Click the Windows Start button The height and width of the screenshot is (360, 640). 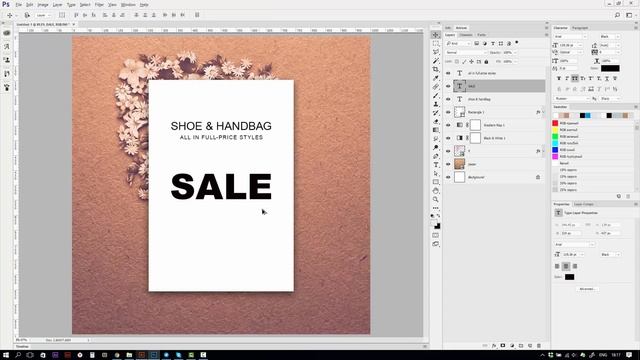point(6,355)
